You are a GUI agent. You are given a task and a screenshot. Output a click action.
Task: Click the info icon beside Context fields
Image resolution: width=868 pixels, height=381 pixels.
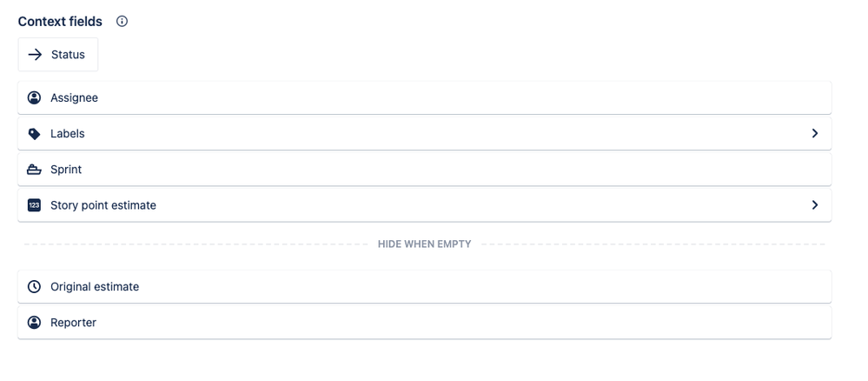tap(122, 21)
